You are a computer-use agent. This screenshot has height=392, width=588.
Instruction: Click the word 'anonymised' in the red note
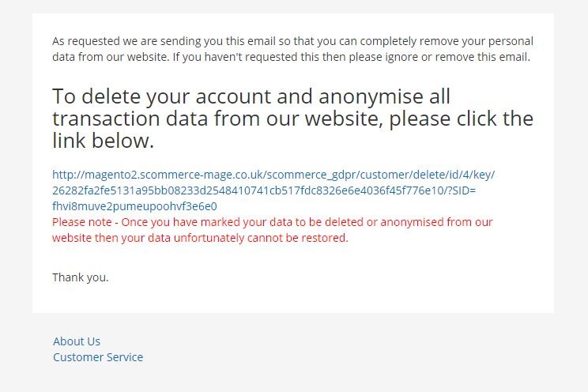[412, 222]
